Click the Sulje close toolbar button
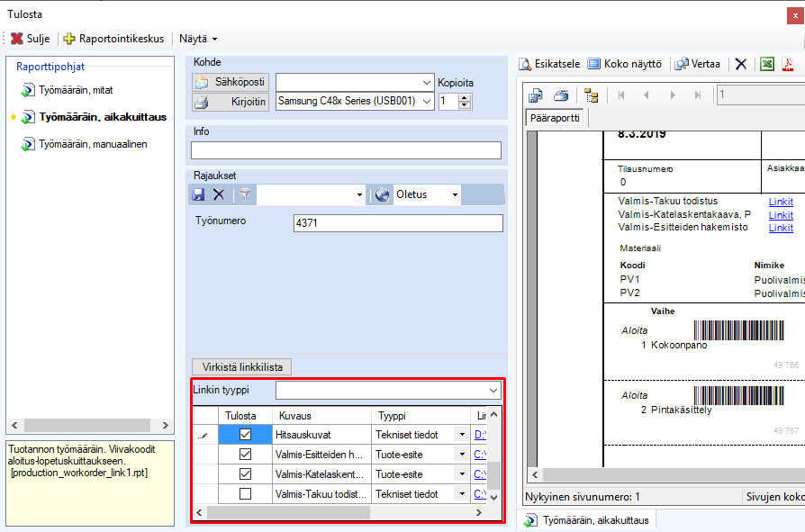The height and width of the screenshot is (532, 805). point(31,39)
